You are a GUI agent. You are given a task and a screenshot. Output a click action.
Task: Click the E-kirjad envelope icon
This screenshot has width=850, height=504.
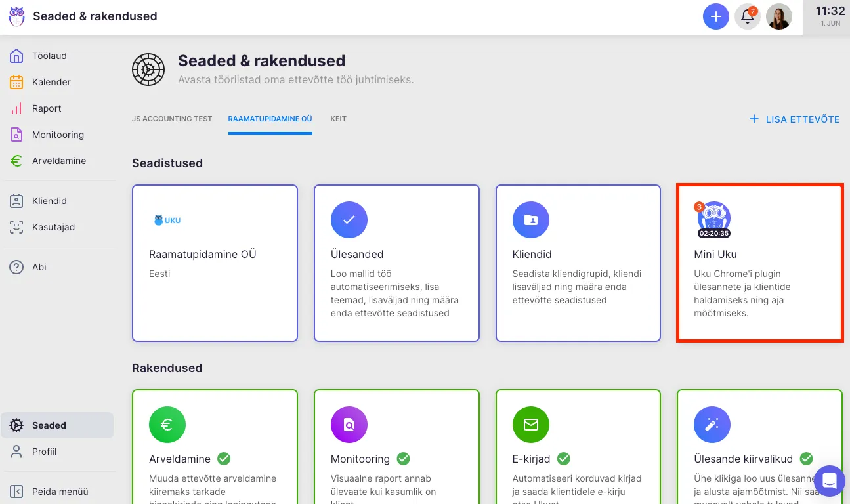point(530,425)
